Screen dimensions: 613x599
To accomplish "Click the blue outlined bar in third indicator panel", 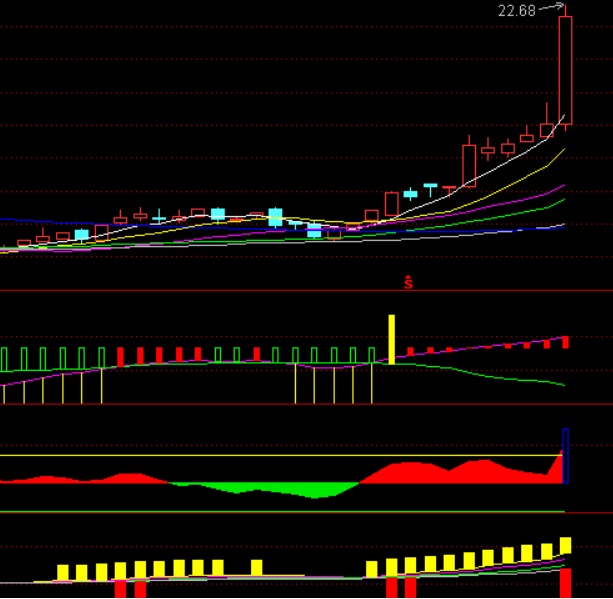I will click(565, 456).
